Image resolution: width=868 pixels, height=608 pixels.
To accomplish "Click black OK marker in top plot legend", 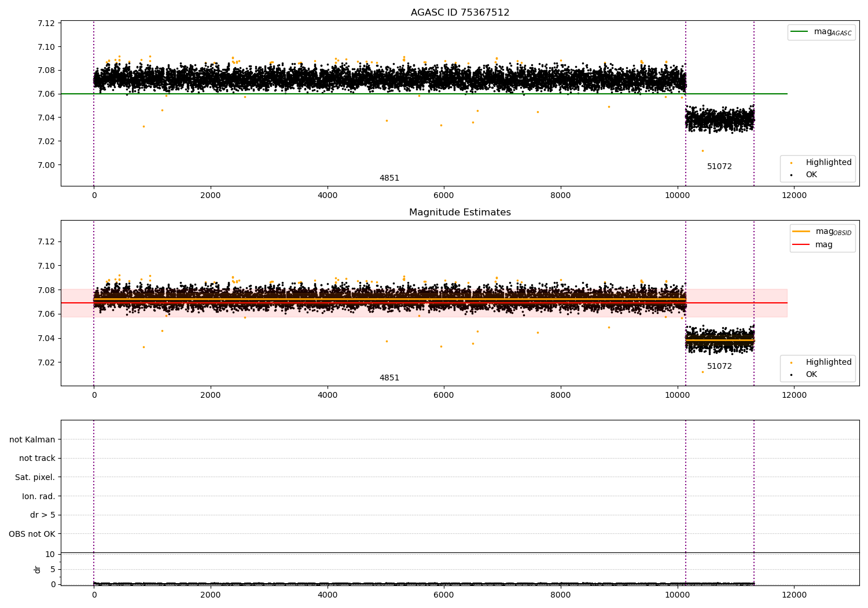I will tap(791, 175).
